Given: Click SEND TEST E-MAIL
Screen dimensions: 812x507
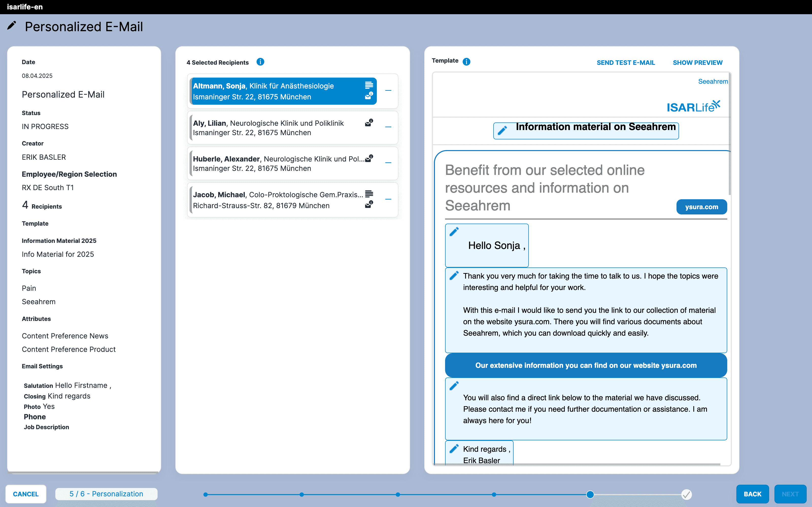Looking at the screenshot, I should click(625, 63).
